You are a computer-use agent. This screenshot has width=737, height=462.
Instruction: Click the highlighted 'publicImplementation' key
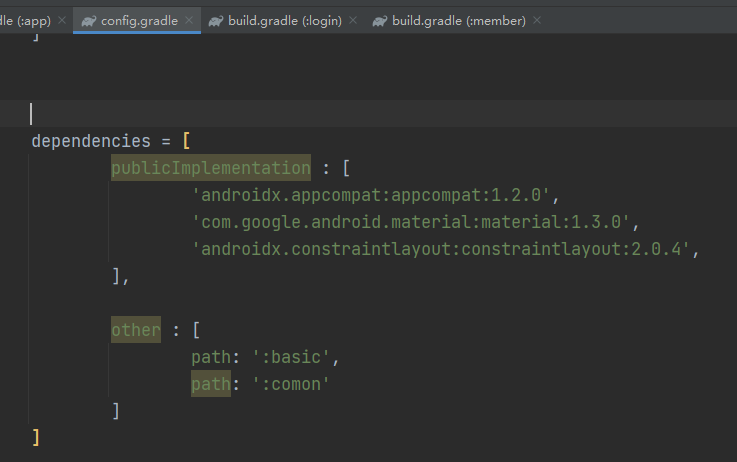pos(211,168)
